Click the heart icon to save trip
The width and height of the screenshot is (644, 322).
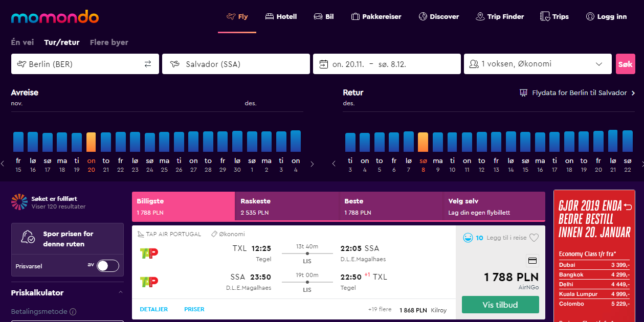534,238
